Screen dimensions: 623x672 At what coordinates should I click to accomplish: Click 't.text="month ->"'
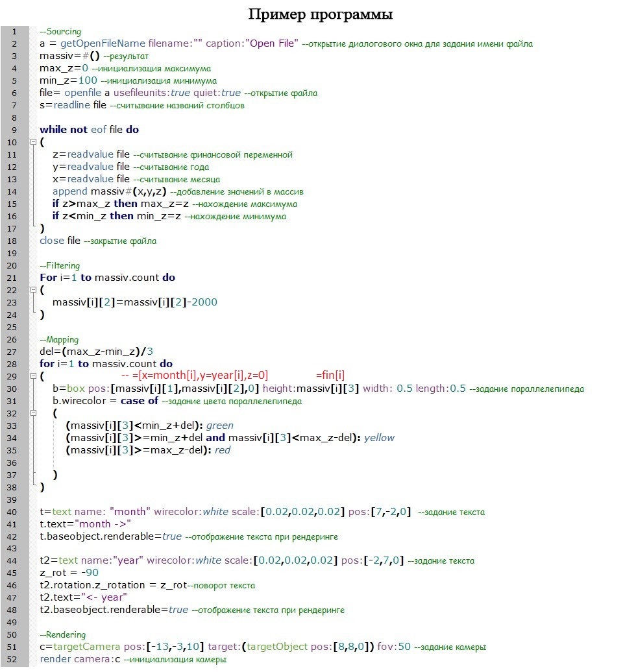(x=85, y=524)
